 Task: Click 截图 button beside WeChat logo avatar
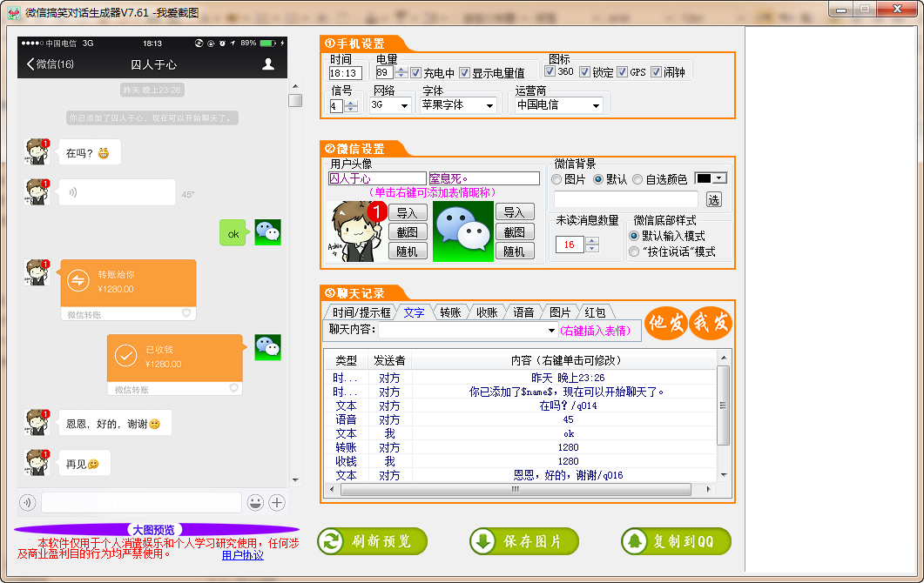click(515, 231)
